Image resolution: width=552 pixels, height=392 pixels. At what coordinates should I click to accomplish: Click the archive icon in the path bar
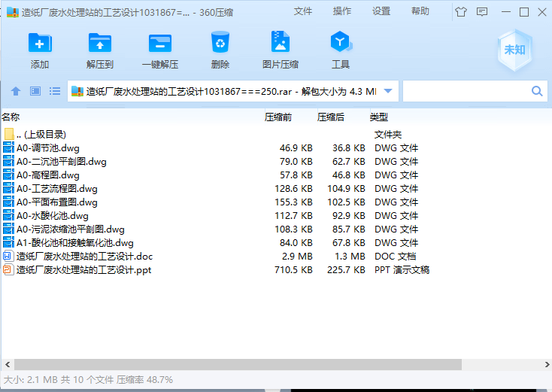[x=77, y=91]
